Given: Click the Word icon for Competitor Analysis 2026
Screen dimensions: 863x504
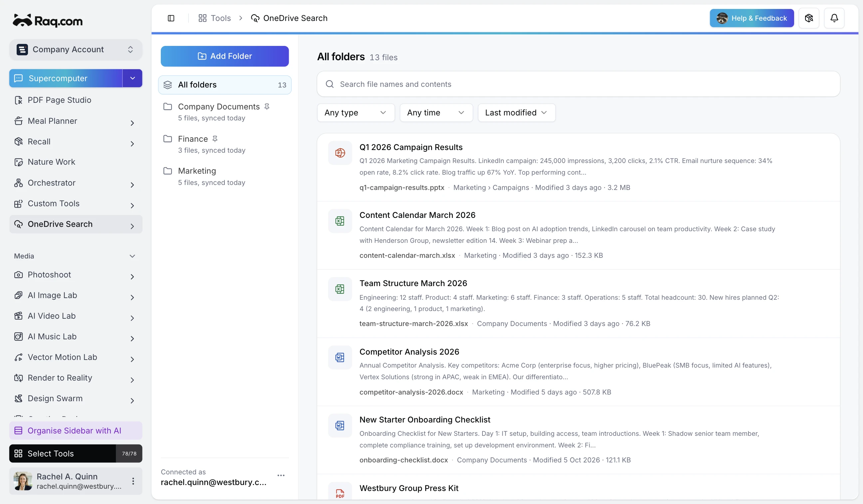Looking at the screenshot, I should [340, 357].
